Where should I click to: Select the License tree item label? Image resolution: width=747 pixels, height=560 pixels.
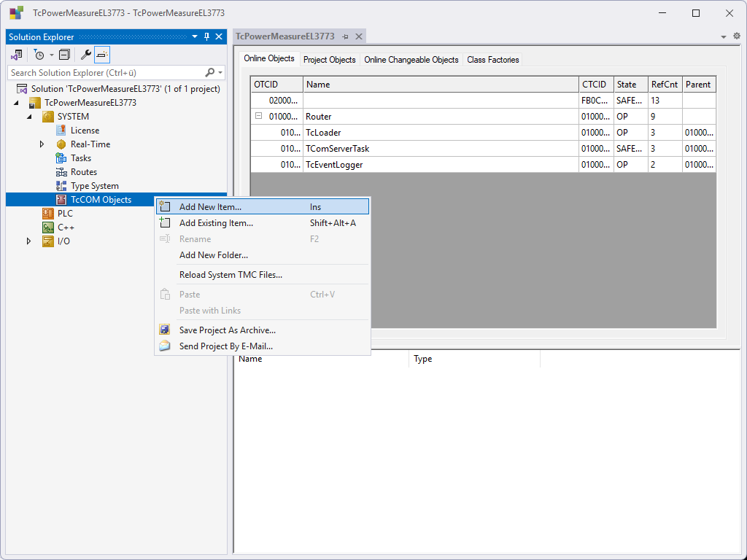click(85, 131)
